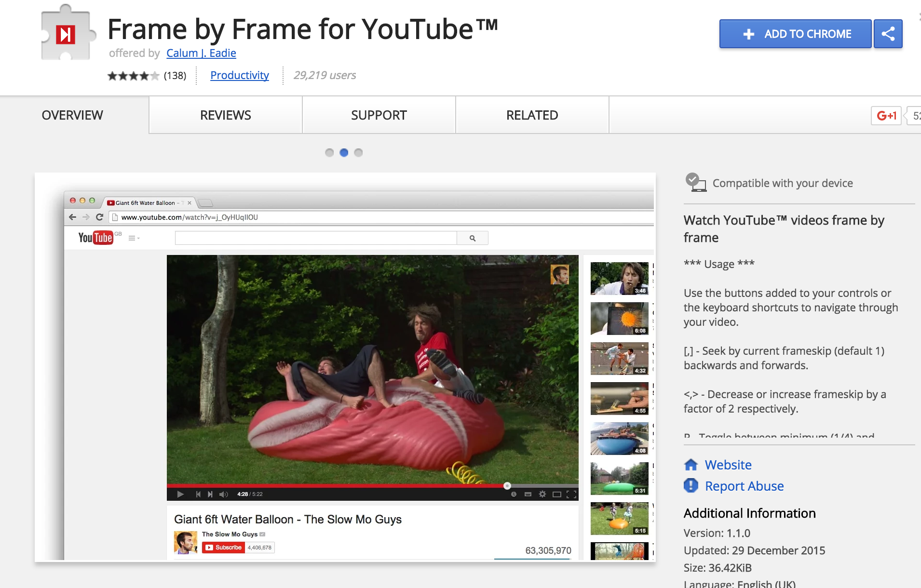This screenshot has height=588, width=921.
Task: Click the YouTube search input field
Action: point(316,238)
